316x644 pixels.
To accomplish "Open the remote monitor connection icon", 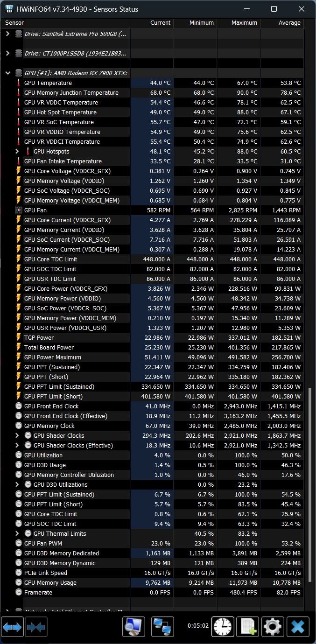I will click(x=133, y=627).
